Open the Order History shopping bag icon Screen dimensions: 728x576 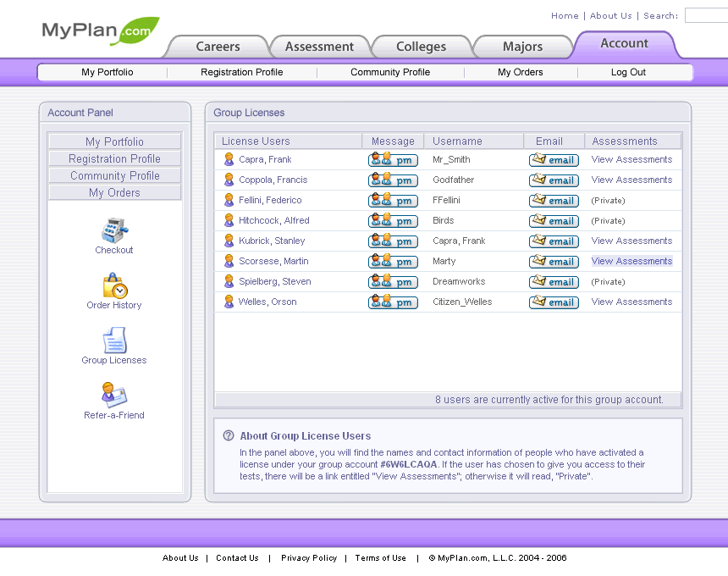pos(114,285)
